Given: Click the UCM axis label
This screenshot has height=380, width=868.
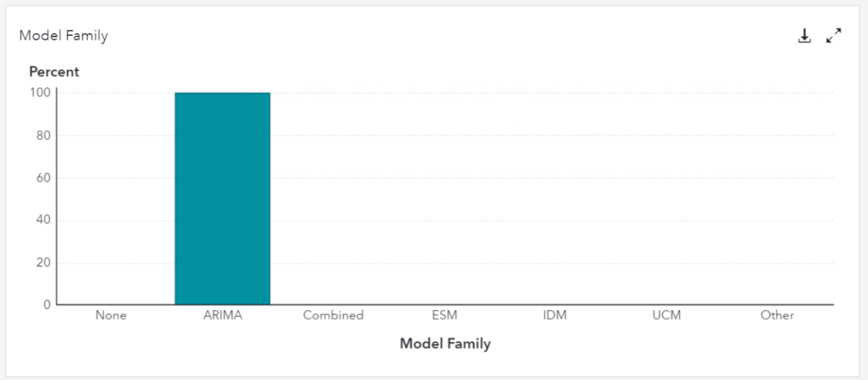Looking at the screenshot, I should (667, 316).
